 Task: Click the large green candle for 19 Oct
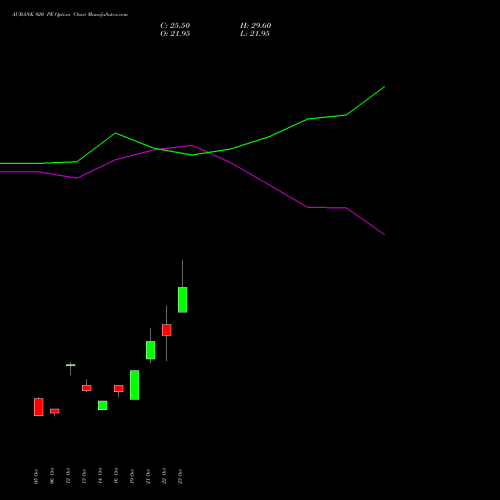pyautogui.click(x=134, y=385)
